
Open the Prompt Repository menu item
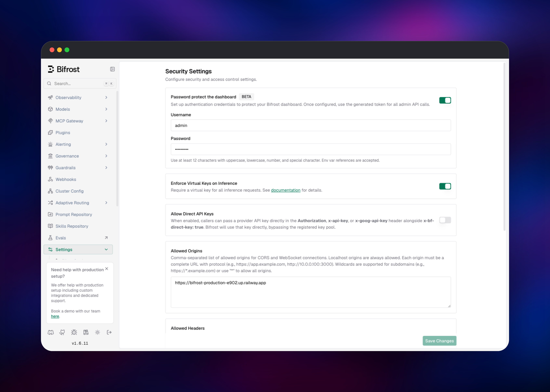(x=78, y=215)
